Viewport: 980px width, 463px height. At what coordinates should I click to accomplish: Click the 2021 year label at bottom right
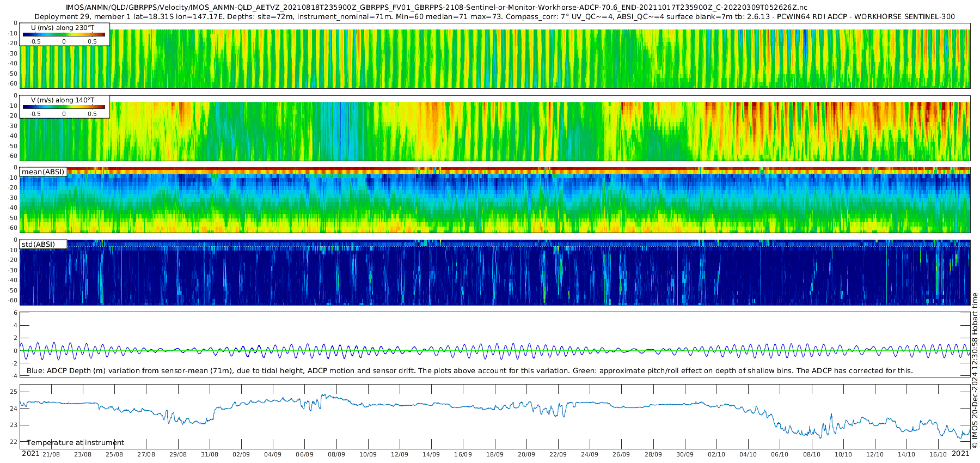pyautogui.click(x=961, y=454)
